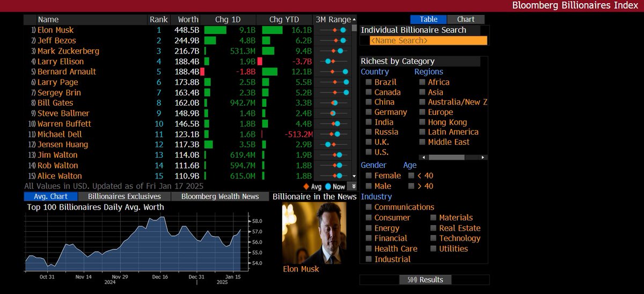Click Bernard Arnault's 3M Range indicator

click(x=333, y=71)
